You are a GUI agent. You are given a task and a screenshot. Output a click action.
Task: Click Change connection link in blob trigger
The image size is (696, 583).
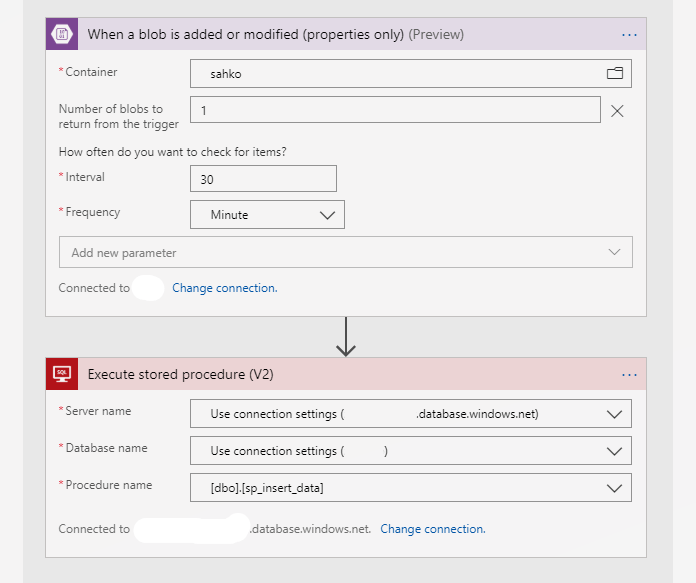click(224, 288)
